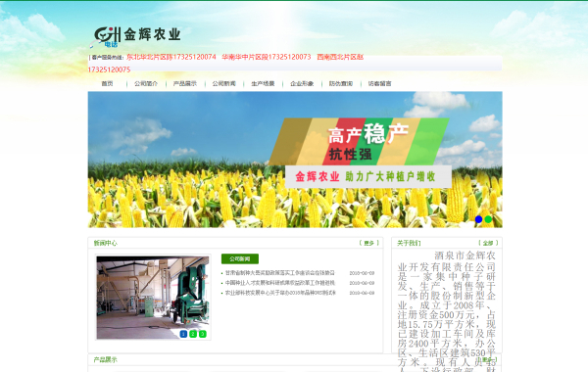Open news item starting with 农业部科技发展中心
The height and width of the screenshot is (372, 588).
pos(280,293)
